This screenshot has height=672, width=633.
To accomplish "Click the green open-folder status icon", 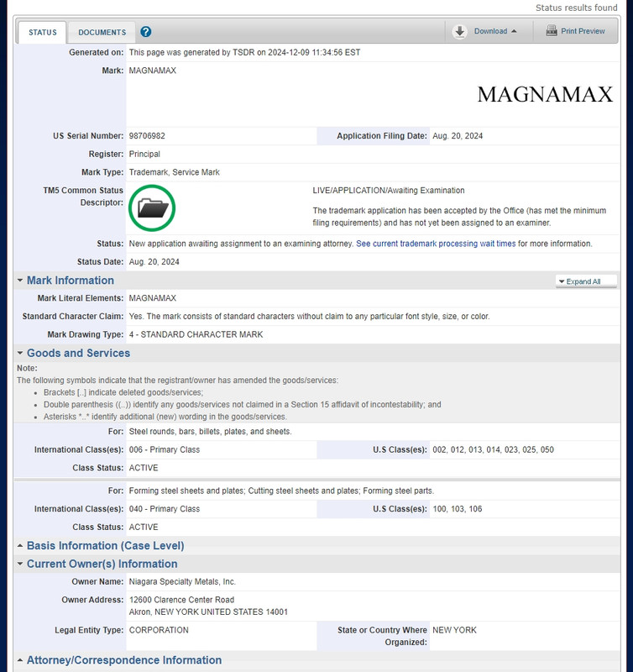I will coord(152,208).
